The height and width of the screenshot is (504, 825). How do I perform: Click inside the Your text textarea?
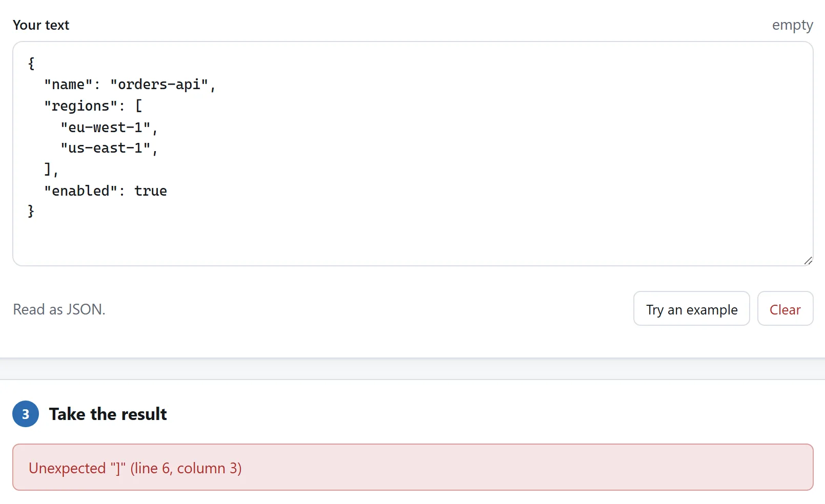click(412, 154)
